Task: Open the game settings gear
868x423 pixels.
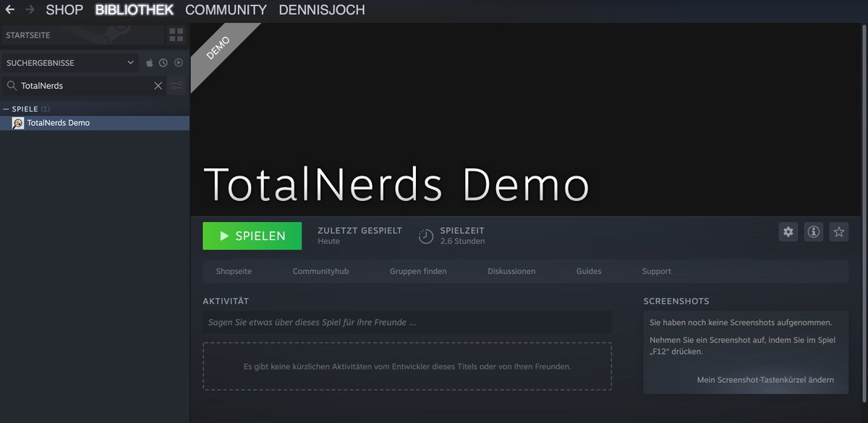Action: (788, 232)
